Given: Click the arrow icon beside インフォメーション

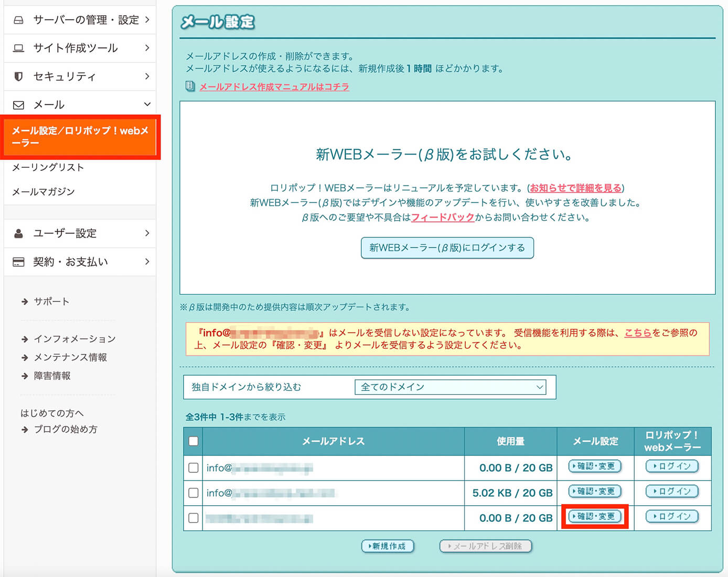Looking at the screenshot, I should [x=25, y=339].
